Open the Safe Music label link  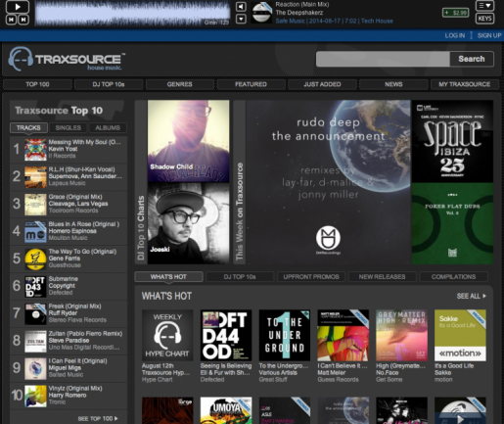[290, 21]
